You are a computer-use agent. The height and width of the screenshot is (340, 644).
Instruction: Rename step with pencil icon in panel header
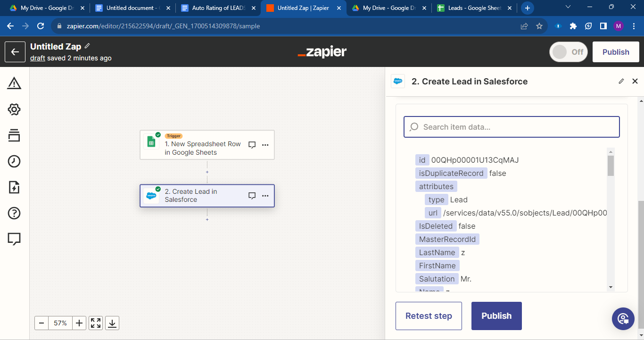[x=621, y=81]
